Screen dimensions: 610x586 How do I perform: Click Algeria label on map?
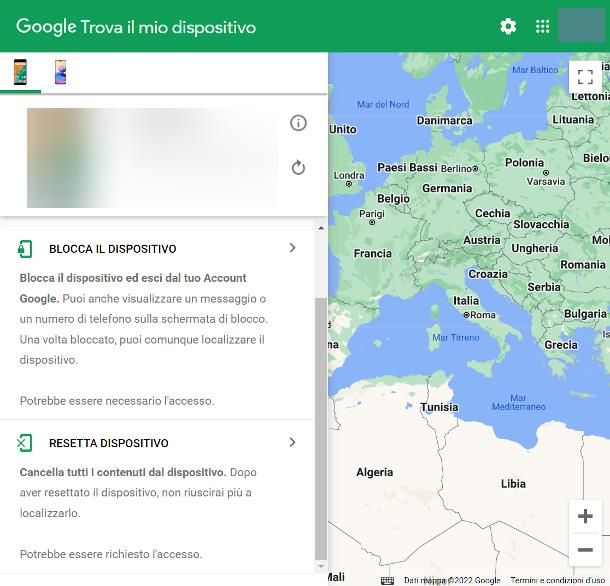pos(375,472)
